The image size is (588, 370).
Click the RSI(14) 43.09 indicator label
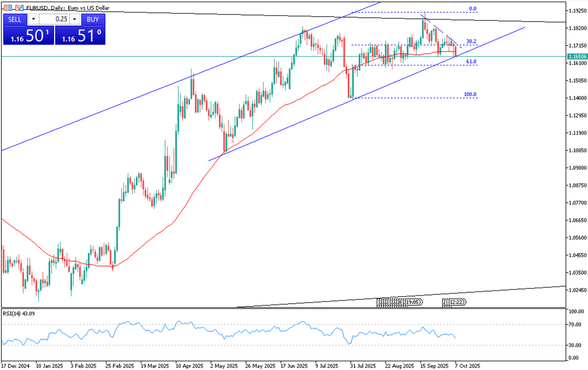pyautogui.click(x=19, y=314)
